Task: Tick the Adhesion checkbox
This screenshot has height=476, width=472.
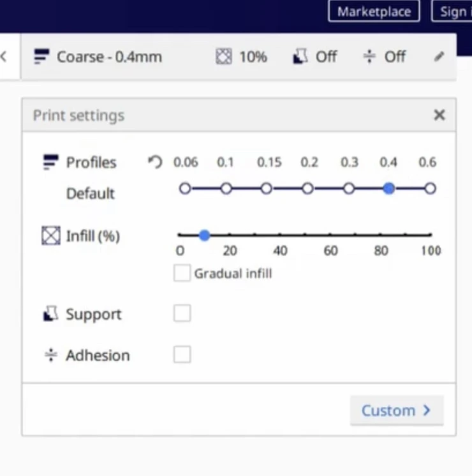Action: (x=182, y=355)
